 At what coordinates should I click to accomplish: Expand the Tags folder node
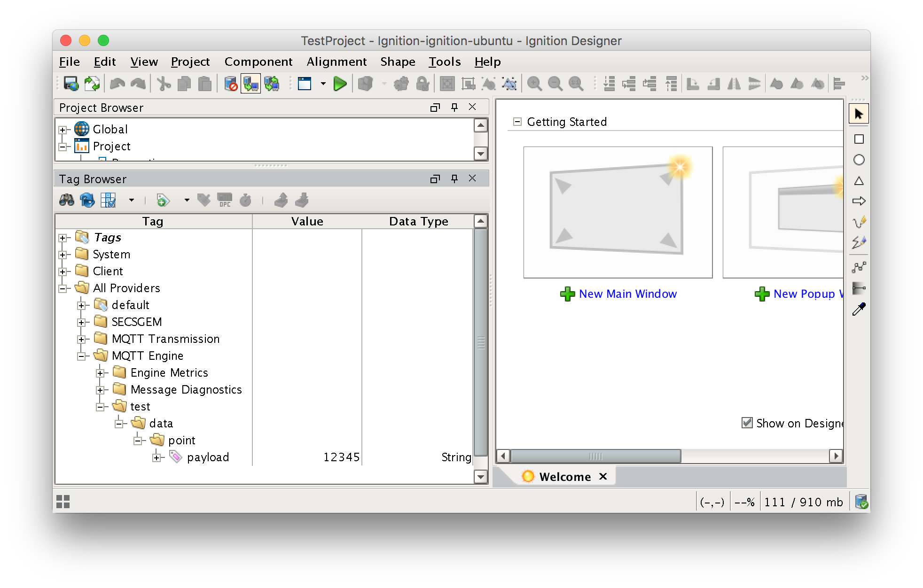click(x=63, y=238)
